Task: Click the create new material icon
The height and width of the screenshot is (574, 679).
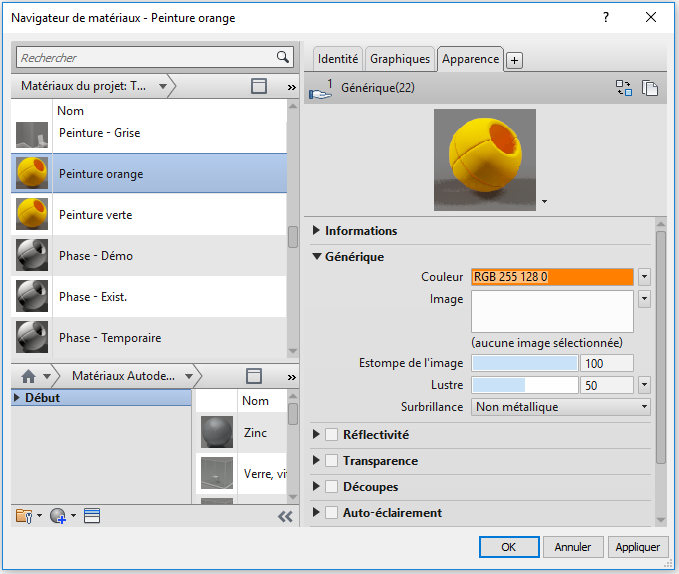Action: [59, 516]
